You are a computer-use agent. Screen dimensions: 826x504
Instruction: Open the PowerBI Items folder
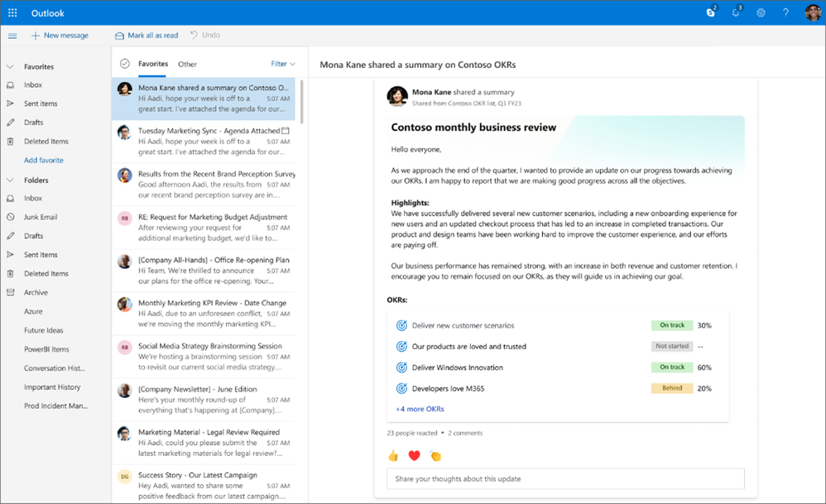[x=46, y=349]
